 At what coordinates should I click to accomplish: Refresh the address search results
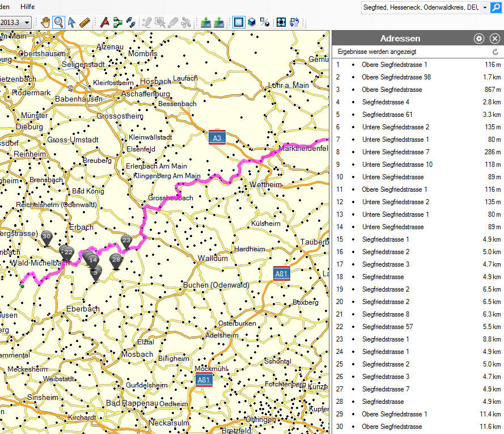click(x=495, y=52)
